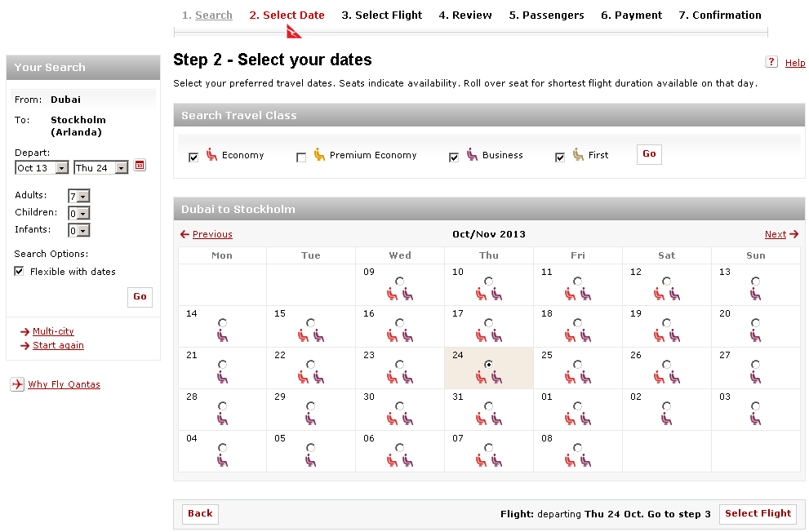This screenshot has height=532, width=809.
Task: Click the orange Premium Economy seat icon
Action: click(319, 154)
